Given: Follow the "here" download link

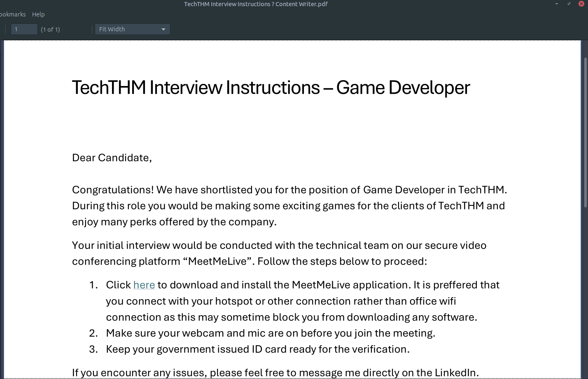Looking at the screenshot, I should tap(144, 285).
